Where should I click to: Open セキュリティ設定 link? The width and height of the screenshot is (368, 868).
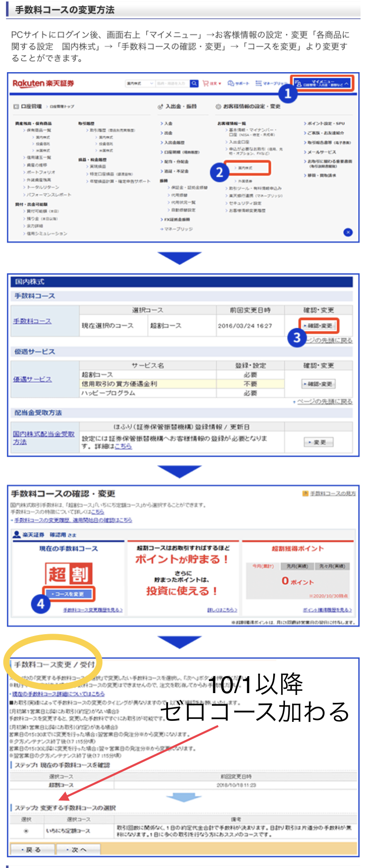(245, 203)
